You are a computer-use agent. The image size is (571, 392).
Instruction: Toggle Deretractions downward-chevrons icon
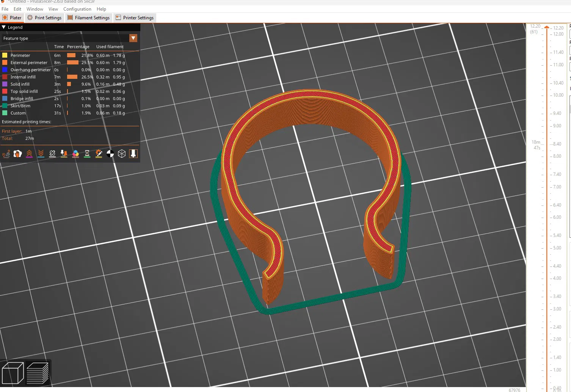click(41, 154)
